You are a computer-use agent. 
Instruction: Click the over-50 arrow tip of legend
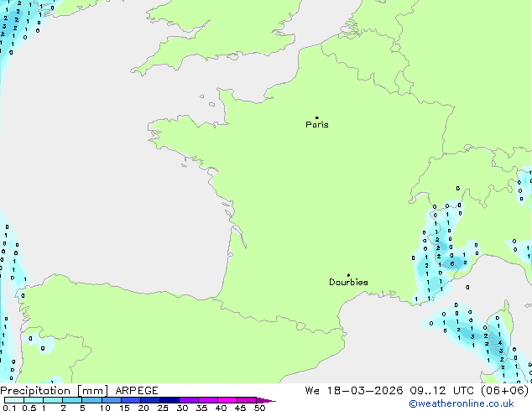[266, 400]
